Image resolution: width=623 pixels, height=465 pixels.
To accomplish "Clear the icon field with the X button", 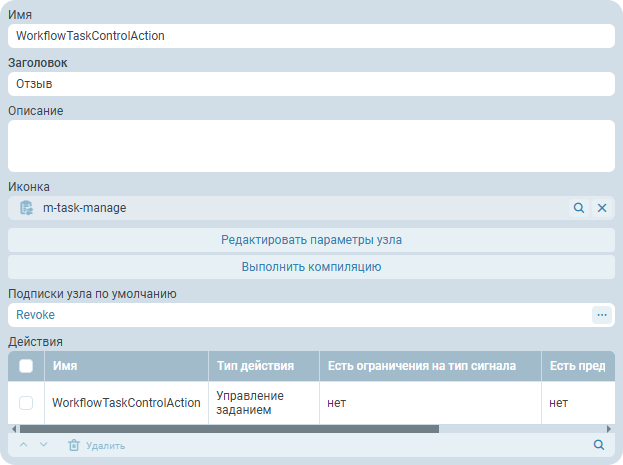I will pyautogui.click(x=602, y=208).
